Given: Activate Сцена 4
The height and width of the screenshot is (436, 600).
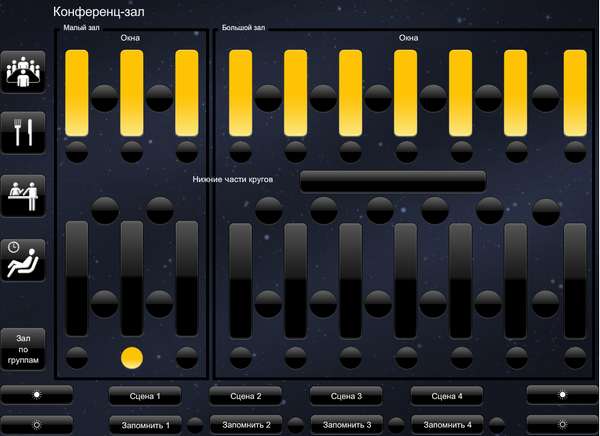Looking at the screenshot, I should tap(447, 396).
